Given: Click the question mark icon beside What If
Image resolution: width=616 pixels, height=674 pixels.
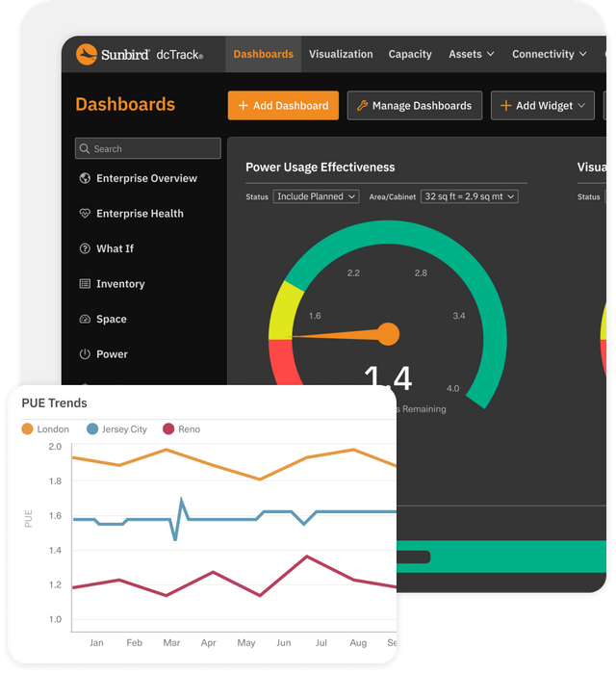Looking at the screenshot, I should (x=85, y=248).
